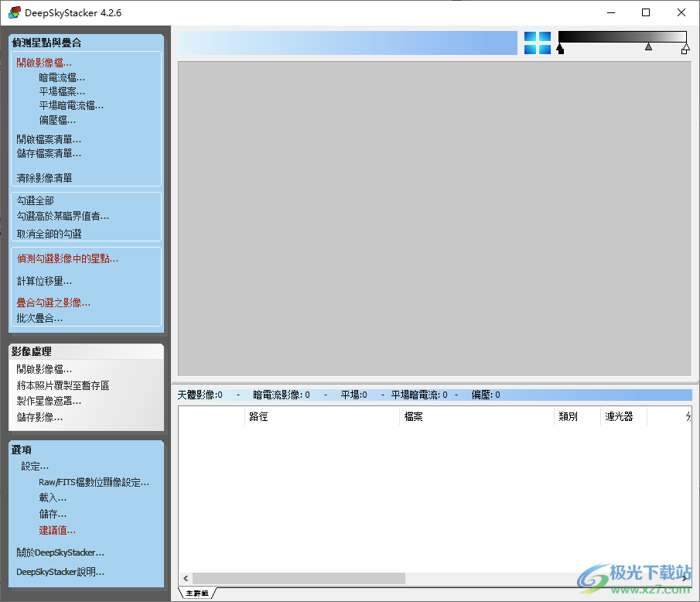Sort list by 濾光器 column header
The image size is (700, 602).
click(x=623, y=416)
